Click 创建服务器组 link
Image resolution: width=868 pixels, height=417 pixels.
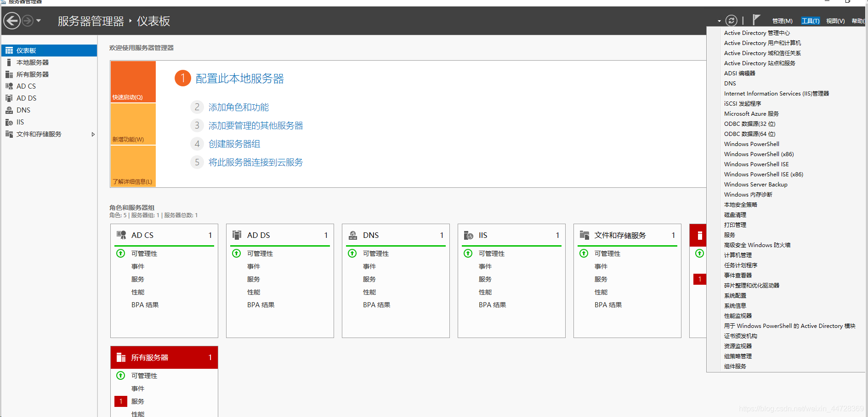coord(234,144)
